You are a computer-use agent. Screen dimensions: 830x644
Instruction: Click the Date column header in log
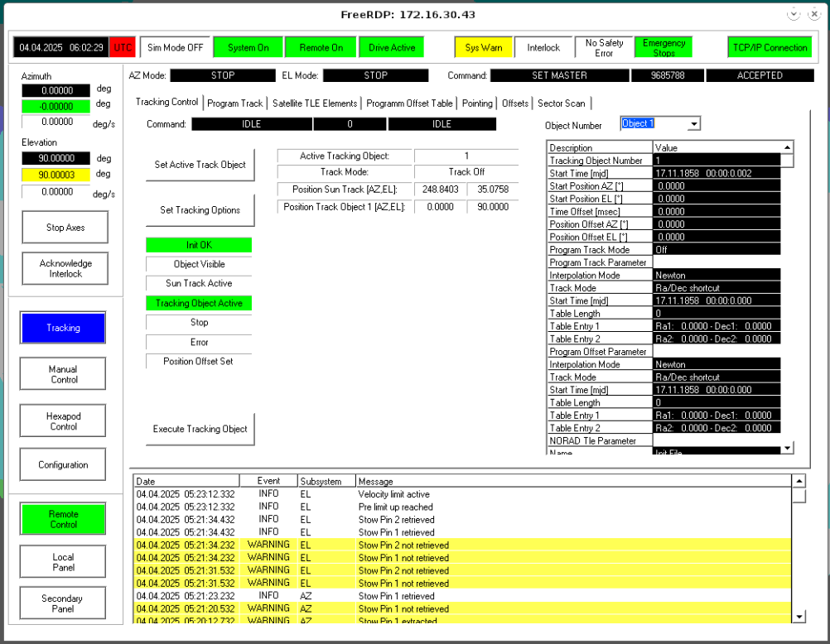[186, 481]
